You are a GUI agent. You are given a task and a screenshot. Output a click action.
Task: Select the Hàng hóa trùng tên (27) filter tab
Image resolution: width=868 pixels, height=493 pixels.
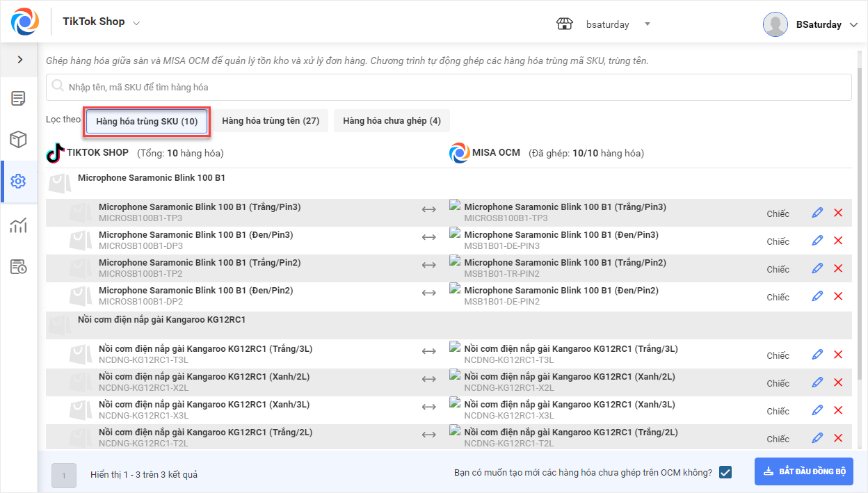coord(271,121)
